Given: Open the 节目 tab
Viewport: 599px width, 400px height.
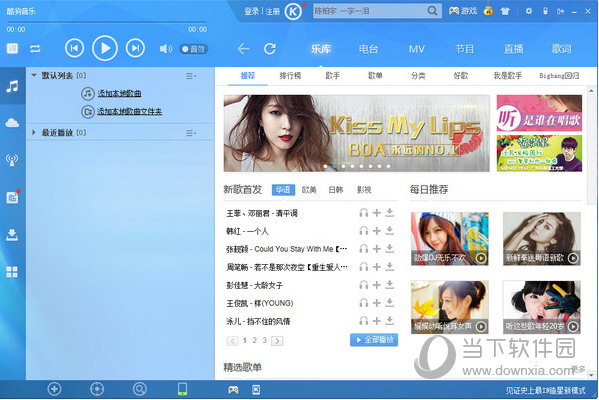Looking at the screenshot, I should point(465,49).
